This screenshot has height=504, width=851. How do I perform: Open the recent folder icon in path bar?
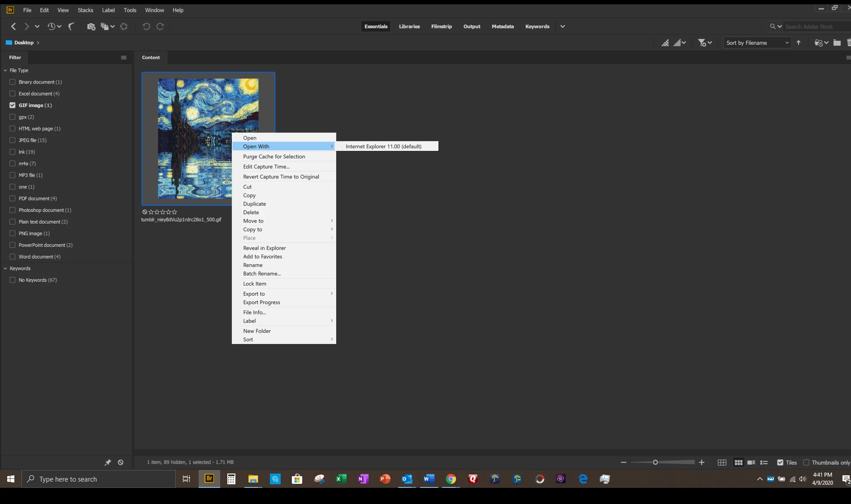(x=821, y=43)
